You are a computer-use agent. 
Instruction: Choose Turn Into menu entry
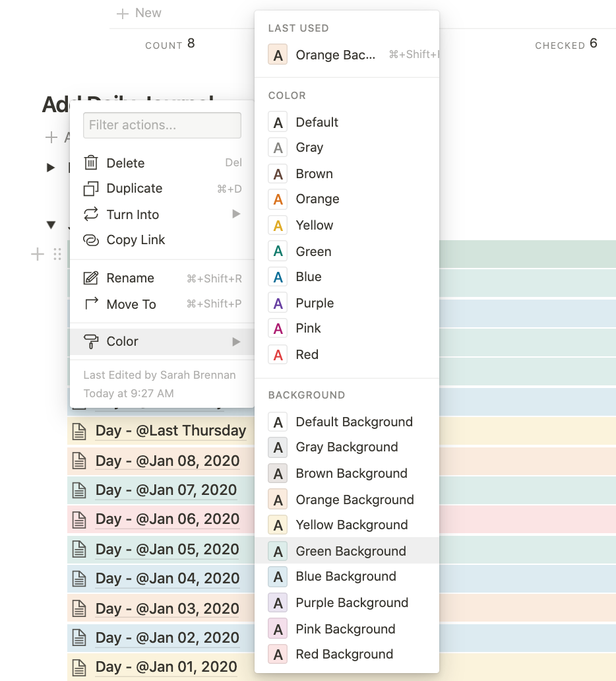point(162,214)
